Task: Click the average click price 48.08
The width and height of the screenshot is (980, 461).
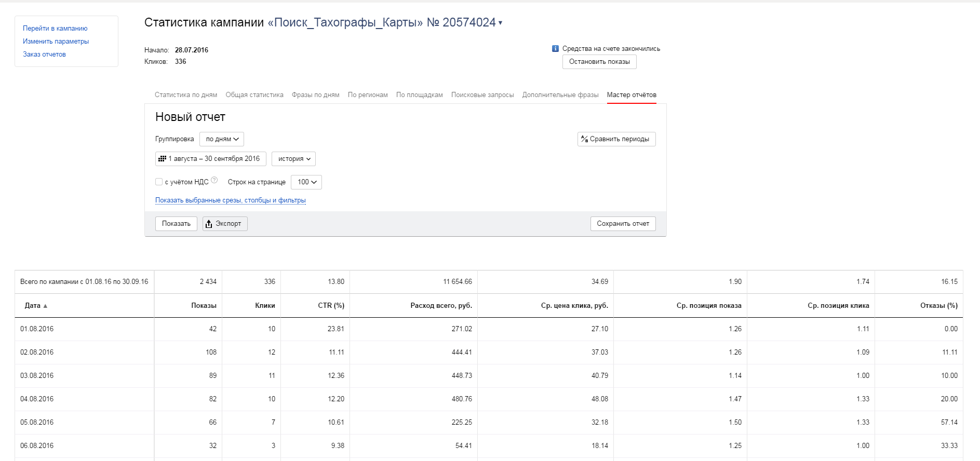Action: tap(600, 399)
